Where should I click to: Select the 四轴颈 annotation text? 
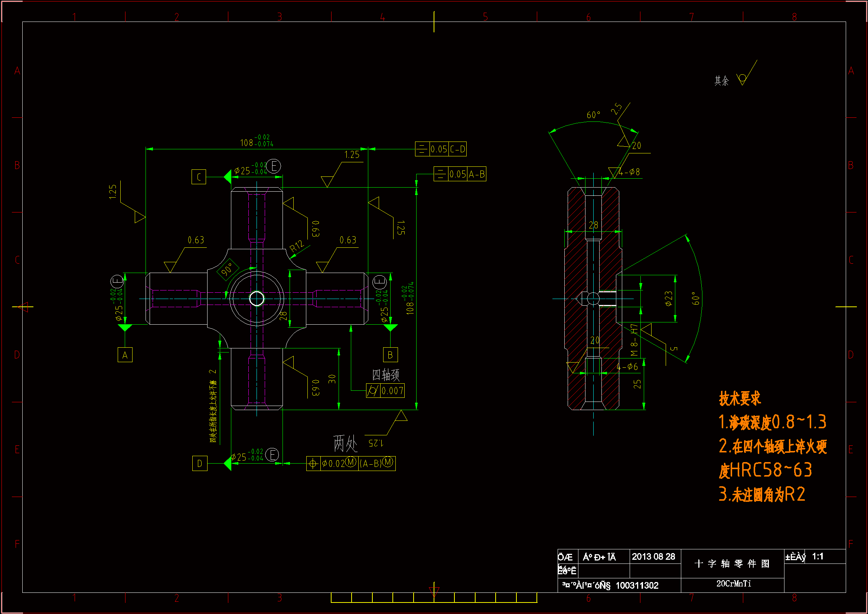click(x=386, y=375)
